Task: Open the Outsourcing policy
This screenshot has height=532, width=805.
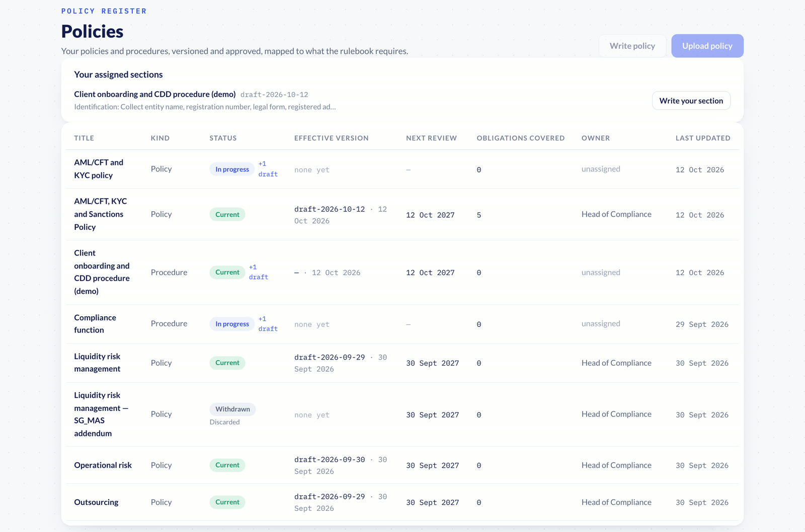Action: click(402, 502)
